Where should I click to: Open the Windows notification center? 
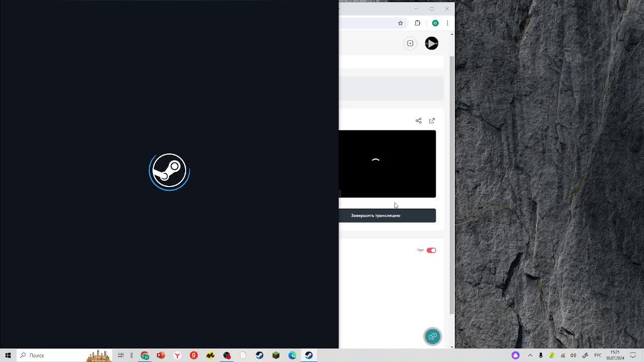[633, 355]
